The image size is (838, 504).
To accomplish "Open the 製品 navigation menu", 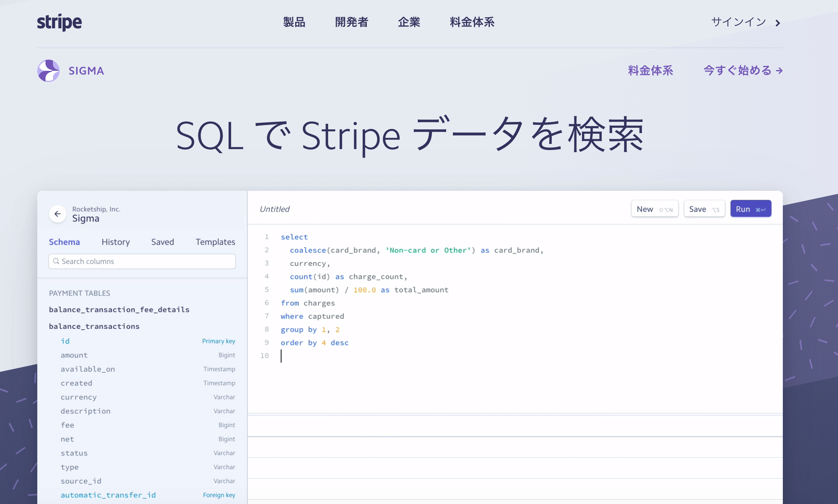I will click(294, 22).
